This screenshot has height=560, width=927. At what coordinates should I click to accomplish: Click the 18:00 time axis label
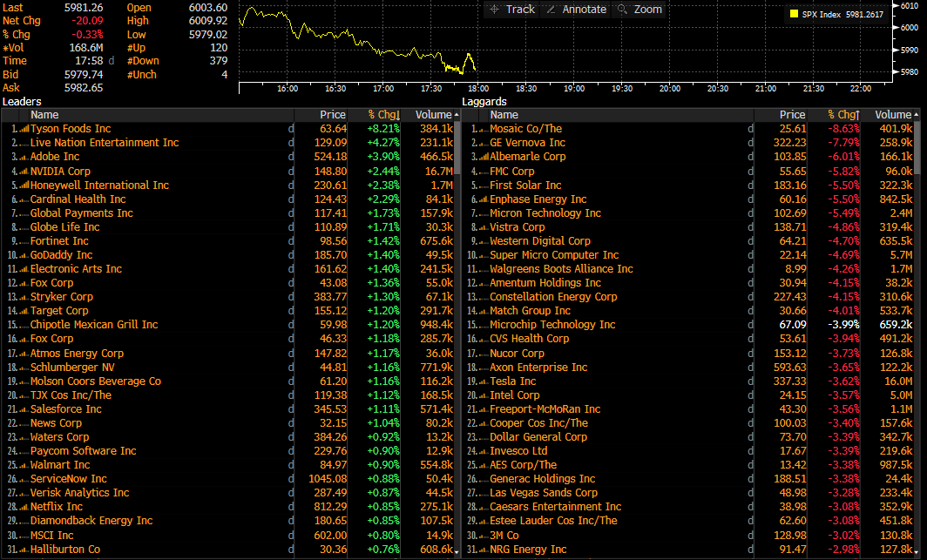[478, 89]
